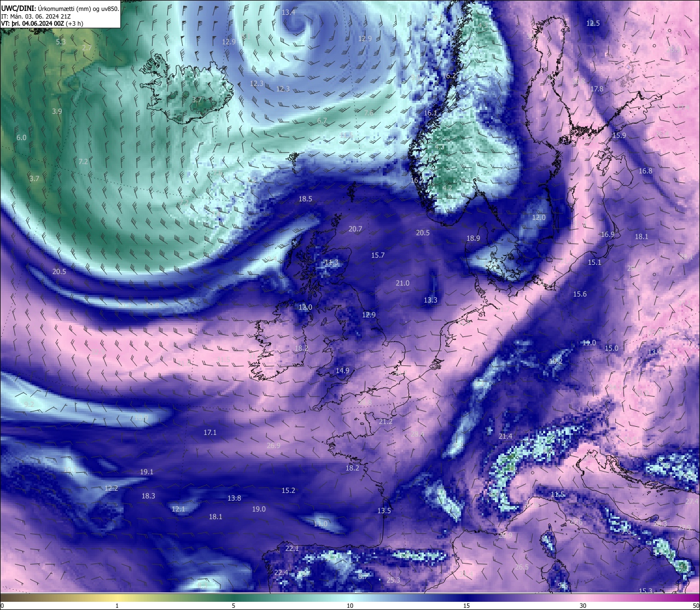The image size is (700, 610).
Task: Click the color scale label 10
Action: click(x=350, y=606)
